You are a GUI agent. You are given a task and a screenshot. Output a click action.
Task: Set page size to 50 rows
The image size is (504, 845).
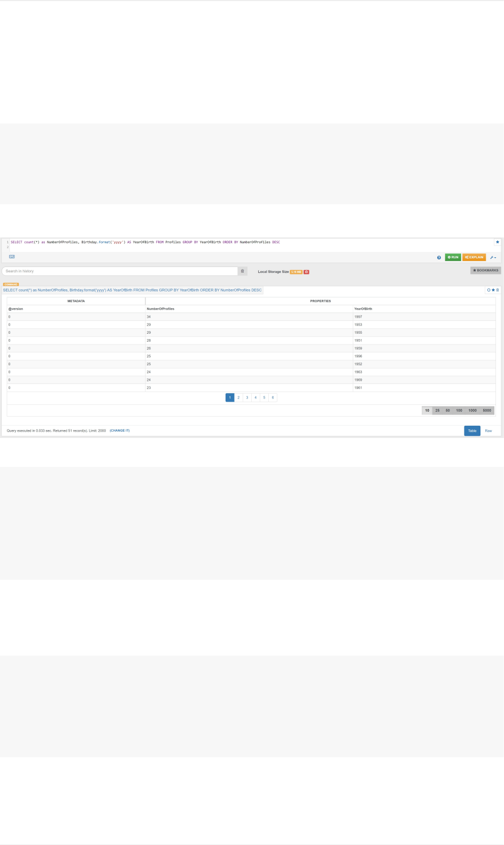[x=447, y=410]
